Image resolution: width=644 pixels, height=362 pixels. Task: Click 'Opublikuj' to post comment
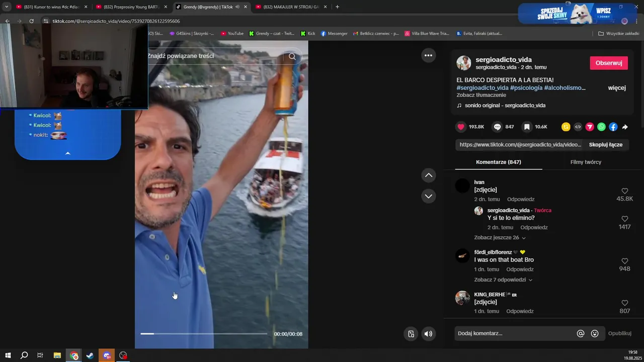coord(619,333)
